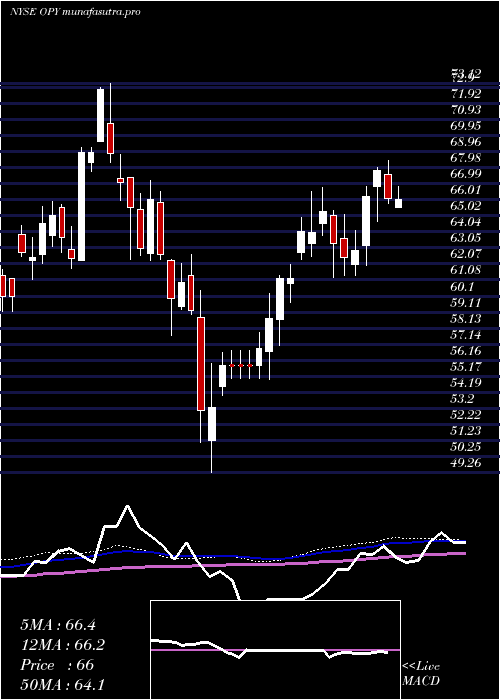Select the 63.05 price axis label
This screenshot has height=700, width=500.
point(466,238)
